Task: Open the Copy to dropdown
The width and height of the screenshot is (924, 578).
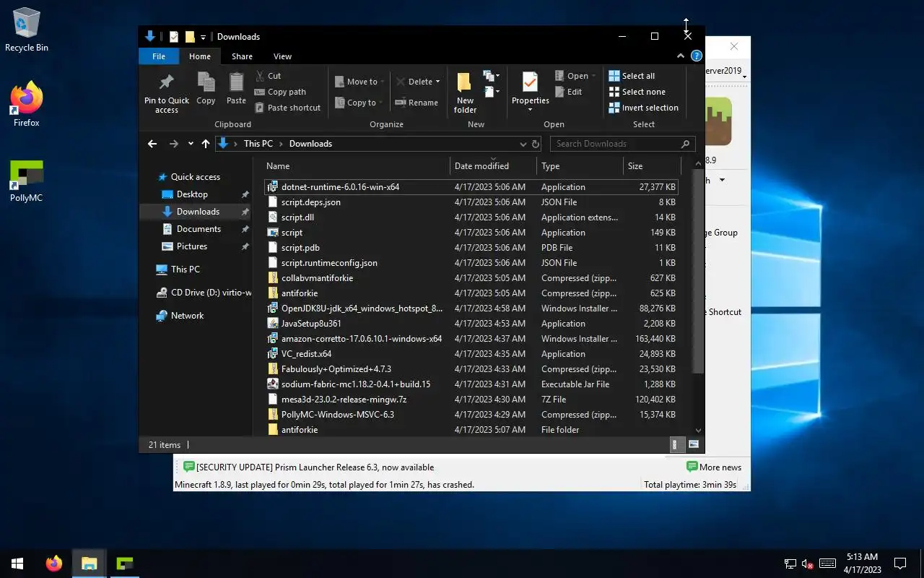Action: coord(359,103)
